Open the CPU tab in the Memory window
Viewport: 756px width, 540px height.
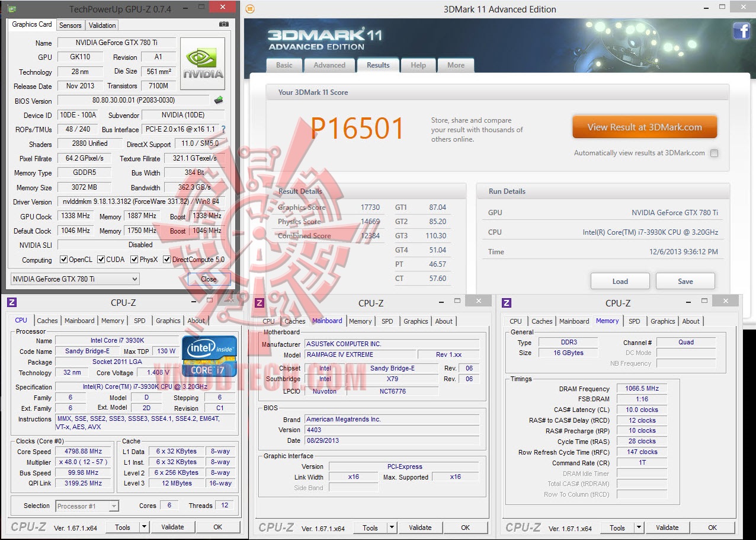click(516, 321)
